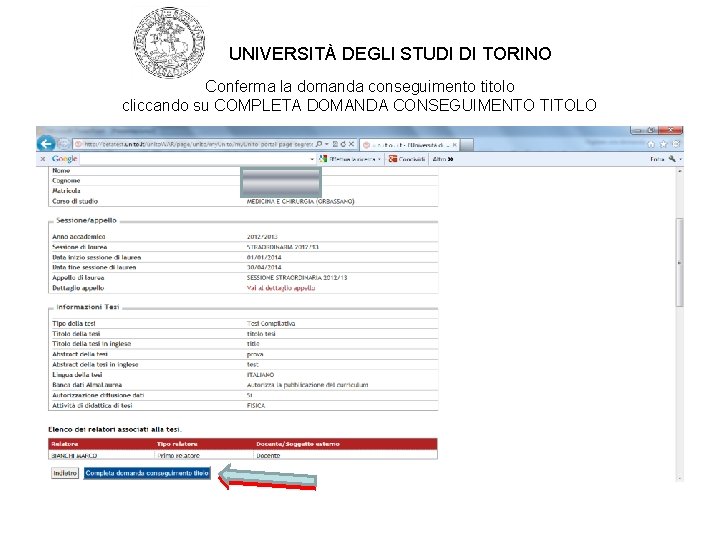Image resolution: width=720 pixels, height=540 pixels.
Task: Click the Relatore column header
Action: tap(65, 444)
